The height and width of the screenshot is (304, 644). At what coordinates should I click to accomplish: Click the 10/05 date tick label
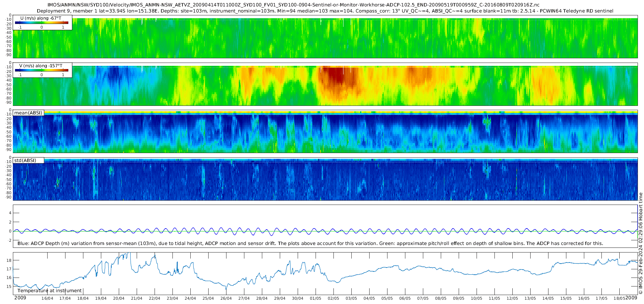point(477,298)
